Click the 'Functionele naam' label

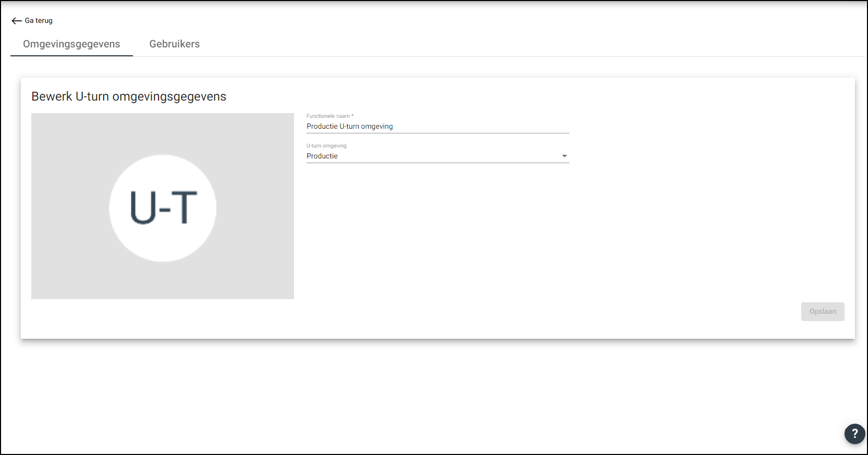[x=328, y=116]
